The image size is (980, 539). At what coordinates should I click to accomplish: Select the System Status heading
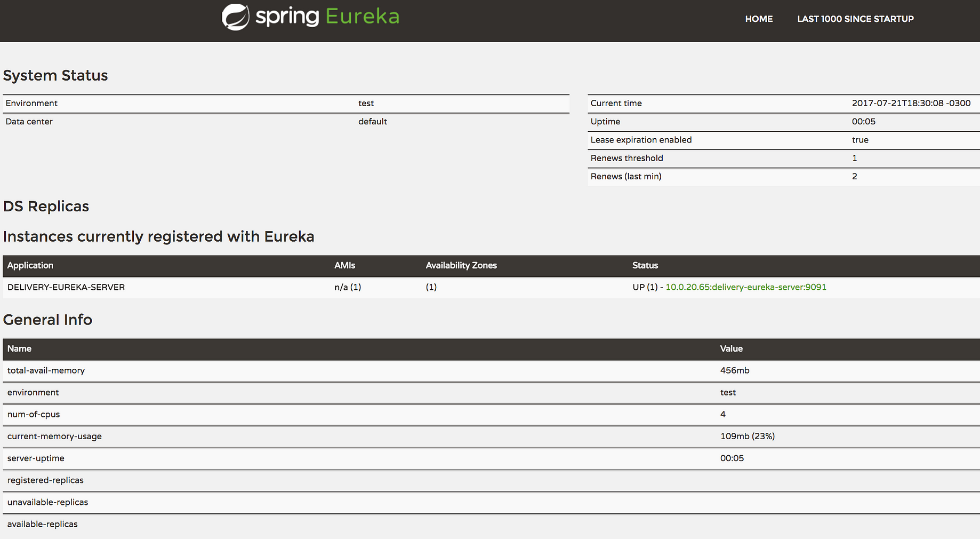55,75
